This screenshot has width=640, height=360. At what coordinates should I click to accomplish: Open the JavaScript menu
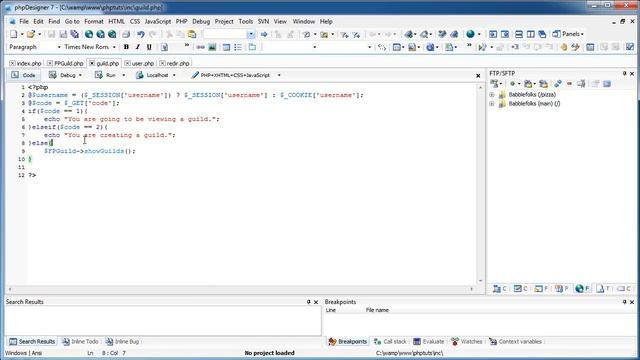coord(158,22)
